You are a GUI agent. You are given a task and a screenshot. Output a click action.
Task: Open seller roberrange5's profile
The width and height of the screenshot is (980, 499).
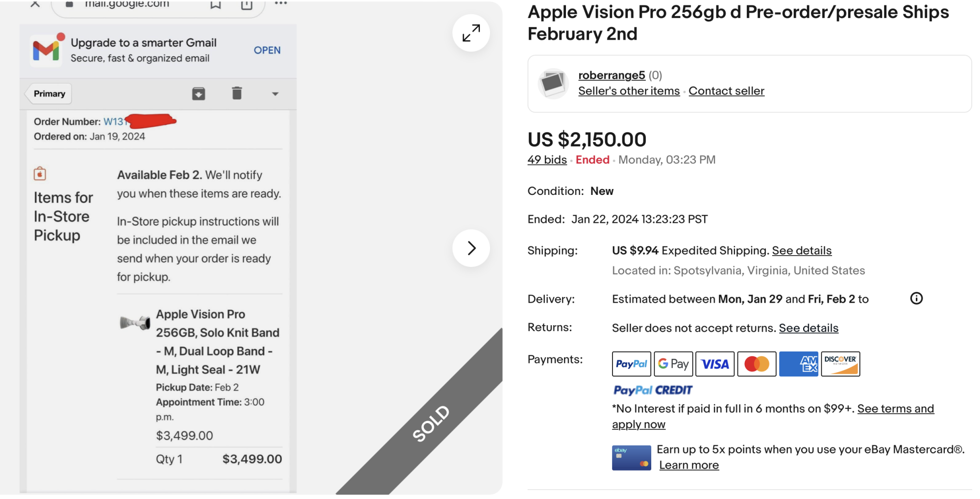tap(612, 75)
